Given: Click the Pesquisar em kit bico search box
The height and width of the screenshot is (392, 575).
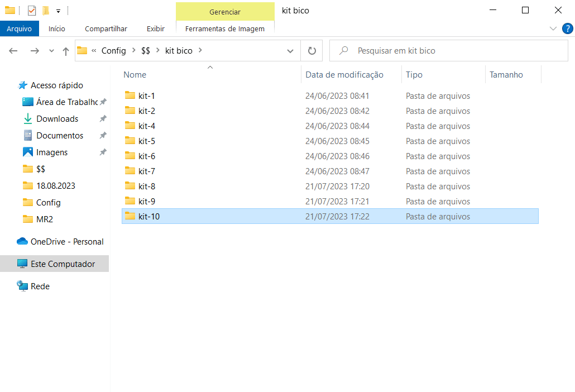Looking at the screenshot, I should click(x=452, y=51).
